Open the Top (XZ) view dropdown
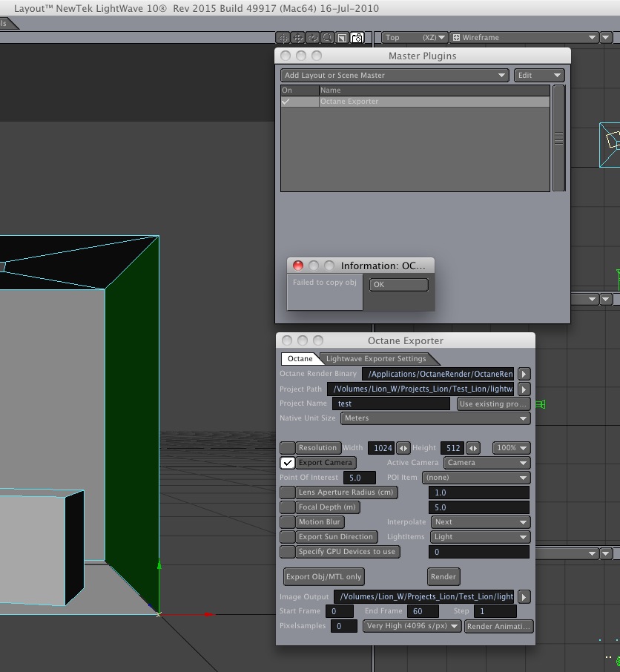 (x=415, y=38)
